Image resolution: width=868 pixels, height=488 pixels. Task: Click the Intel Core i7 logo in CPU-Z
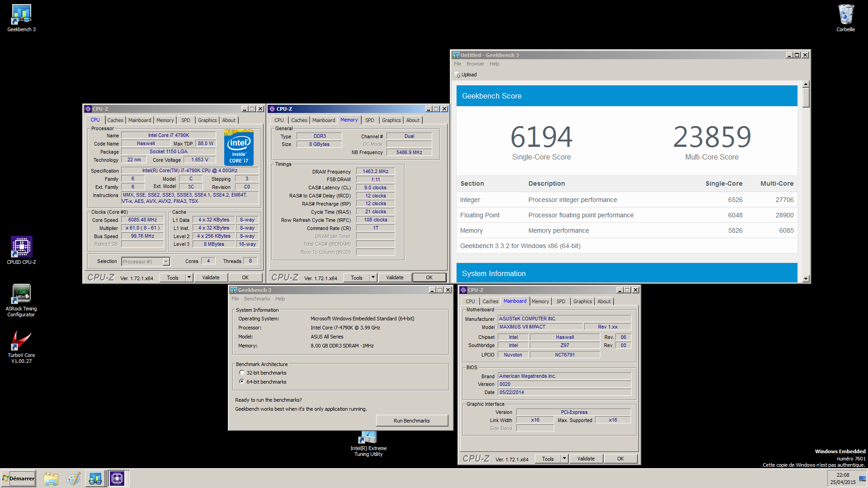pos(239,147)
